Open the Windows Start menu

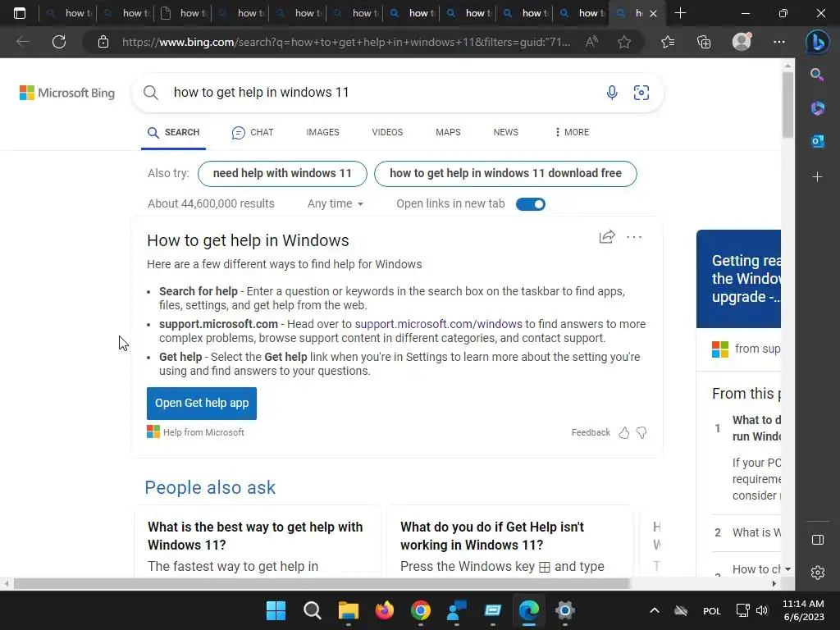tap(276, 610)
